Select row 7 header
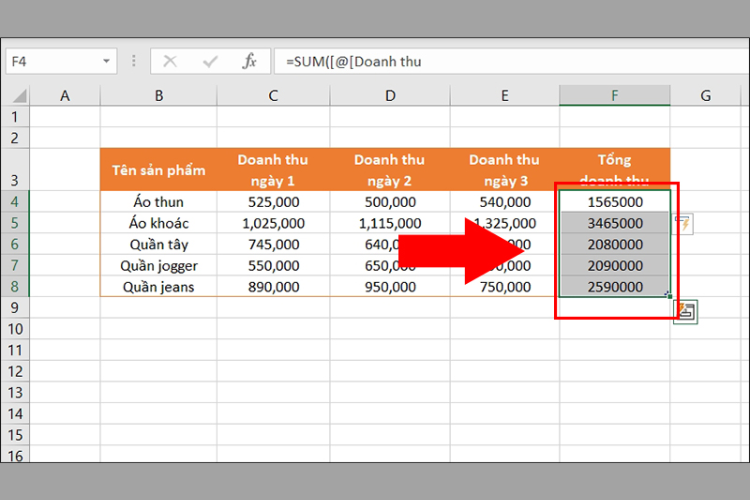The height and width of the screenshot is (500, 750). point(15,265)
